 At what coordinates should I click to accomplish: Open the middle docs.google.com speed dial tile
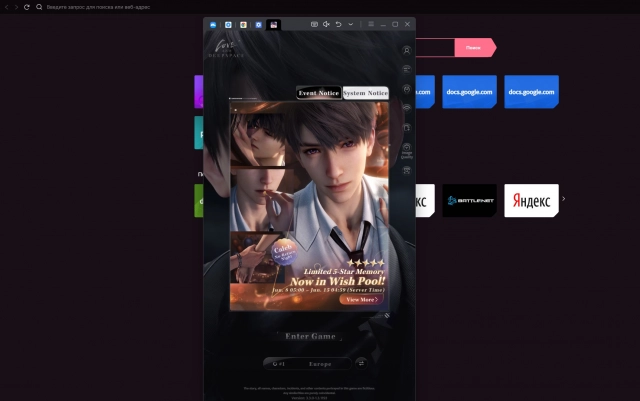tap(469, 92)
